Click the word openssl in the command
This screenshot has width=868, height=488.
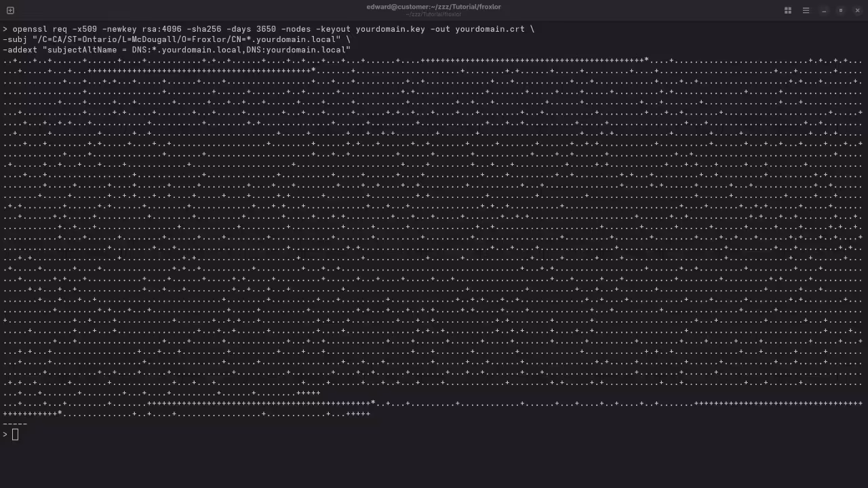click(30, 29)
